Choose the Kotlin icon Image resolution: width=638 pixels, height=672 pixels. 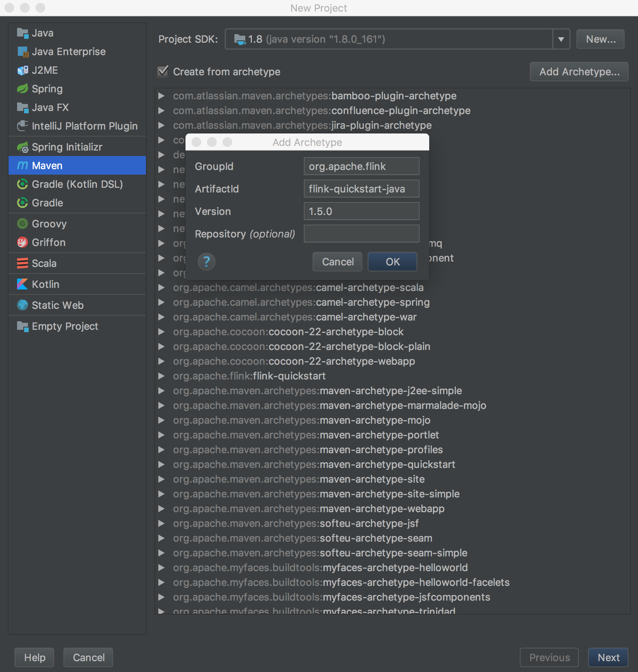click(x=23, y=284)
